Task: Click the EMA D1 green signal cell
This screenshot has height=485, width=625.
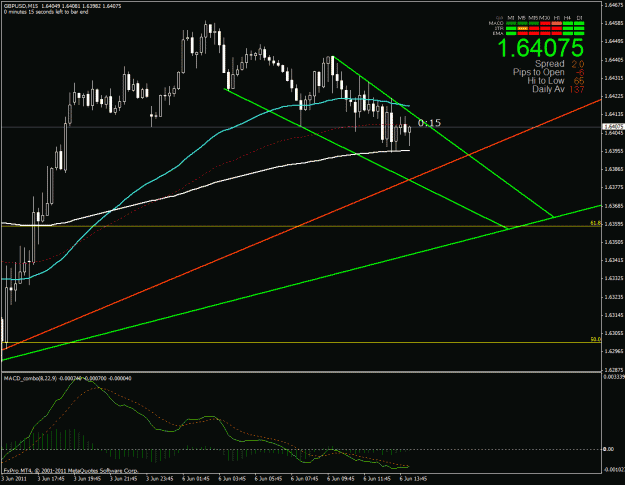Action: point(579,33)
